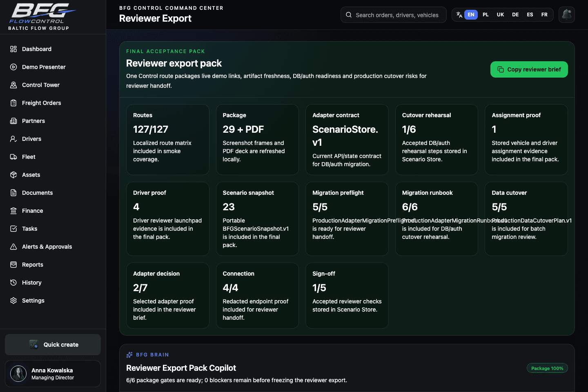This screenshot has width=588, height=392.
Task: Open the Adapter contract ScenarioStore.v1 card
Action: [347, 140]
